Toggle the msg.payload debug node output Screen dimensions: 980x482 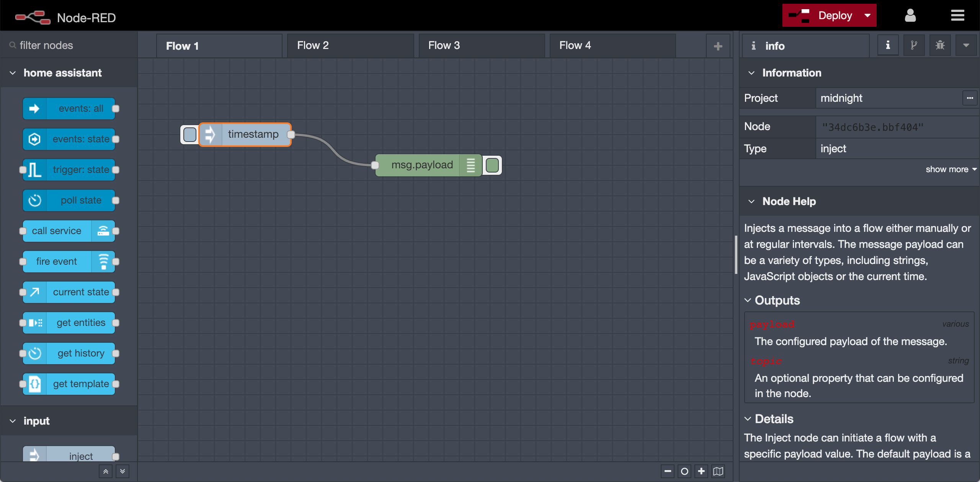click(x=492, y=165)
